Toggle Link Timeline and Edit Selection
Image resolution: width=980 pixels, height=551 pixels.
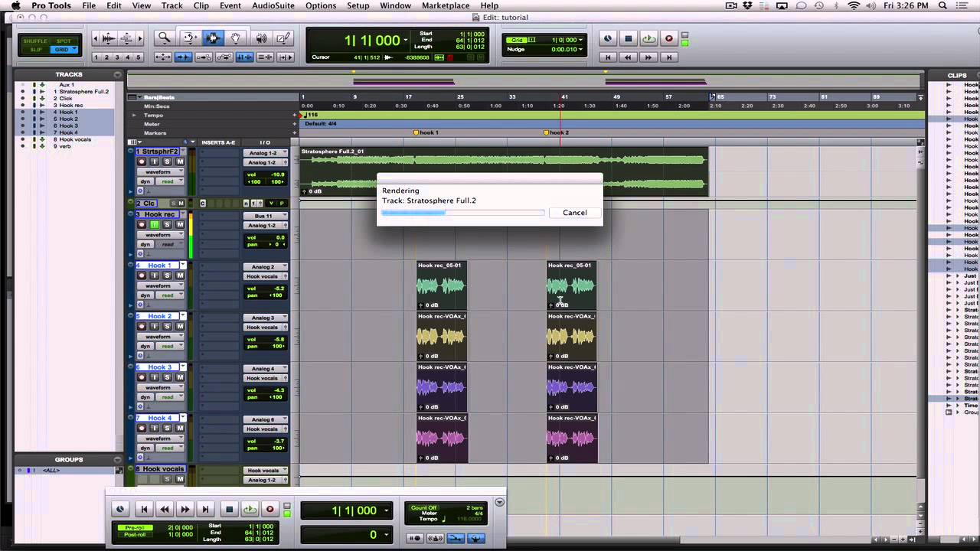245,57
